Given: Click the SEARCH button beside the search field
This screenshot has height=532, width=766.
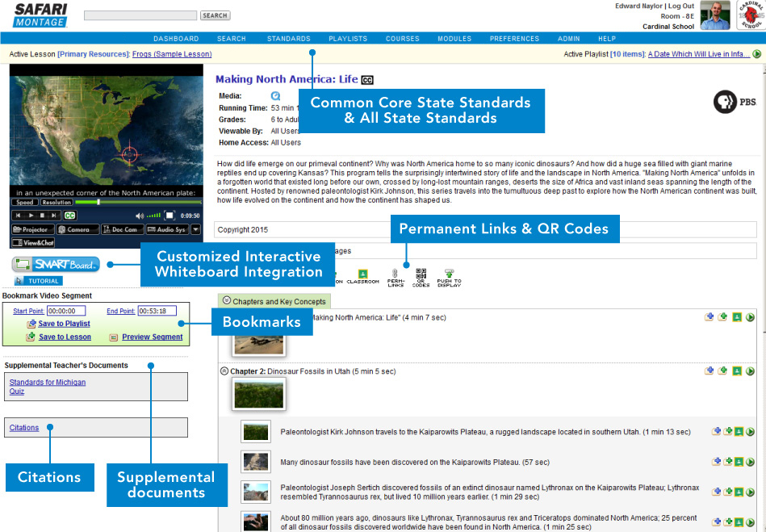Looking at the screenshot, I should pos(215,15).
